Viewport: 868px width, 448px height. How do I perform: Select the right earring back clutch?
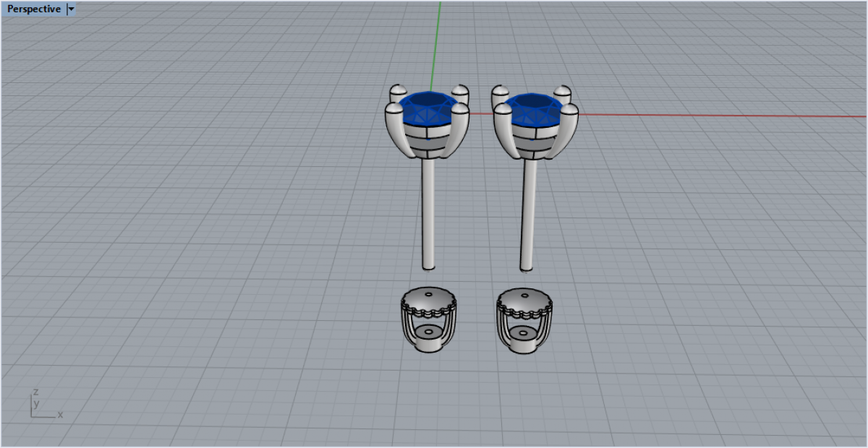pyautogui.click(x=524, y=322)
